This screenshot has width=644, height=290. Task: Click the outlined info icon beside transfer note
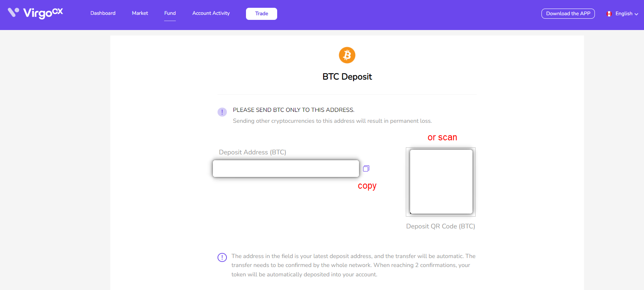click(222, 257)
